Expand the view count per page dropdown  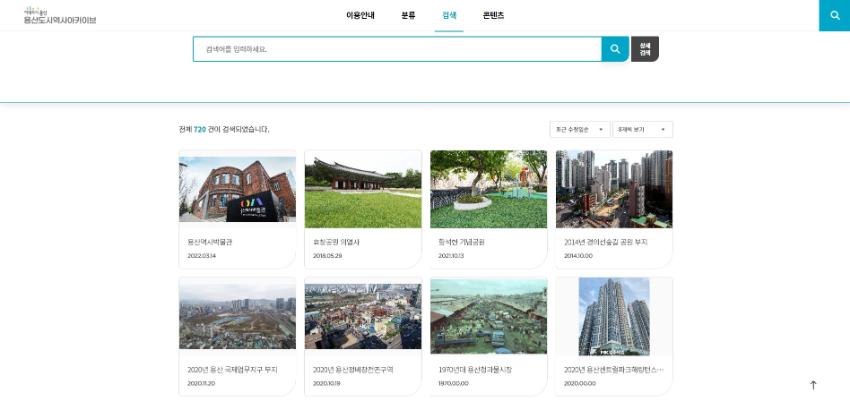pos(642,129)
